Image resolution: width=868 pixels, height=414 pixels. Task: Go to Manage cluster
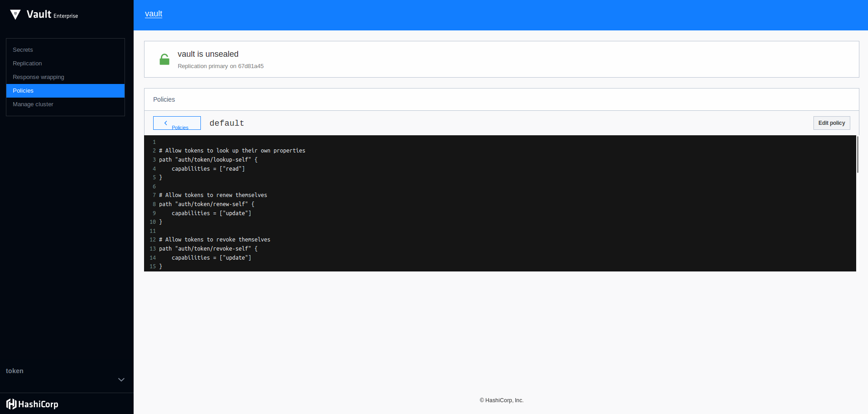click(x=33, y=104)
